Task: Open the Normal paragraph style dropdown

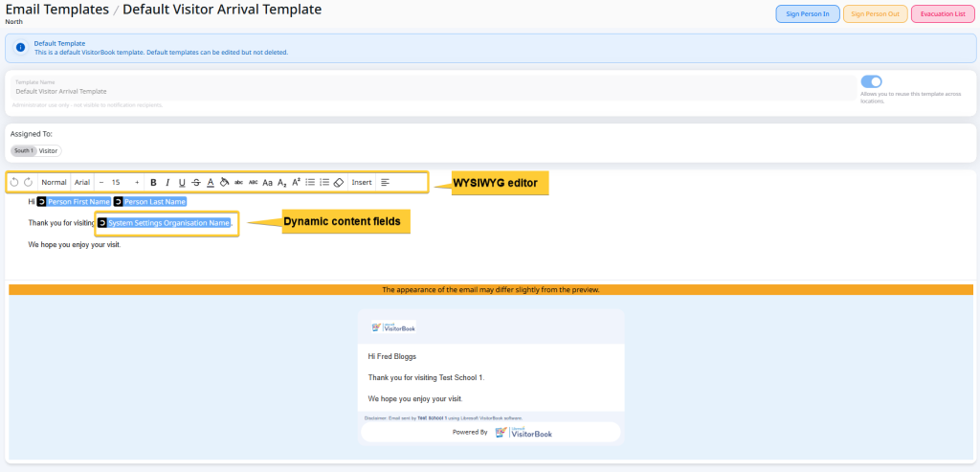Action: (55, 182)
